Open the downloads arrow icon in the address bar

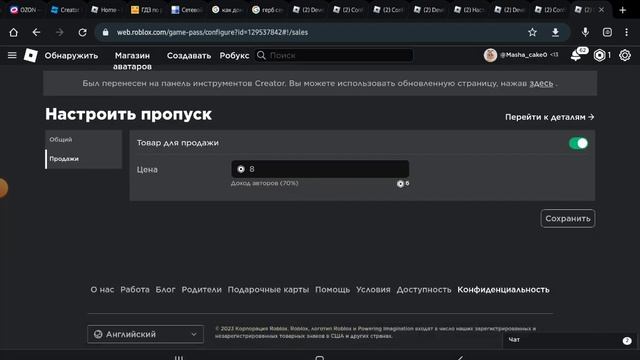click(555, 32)
